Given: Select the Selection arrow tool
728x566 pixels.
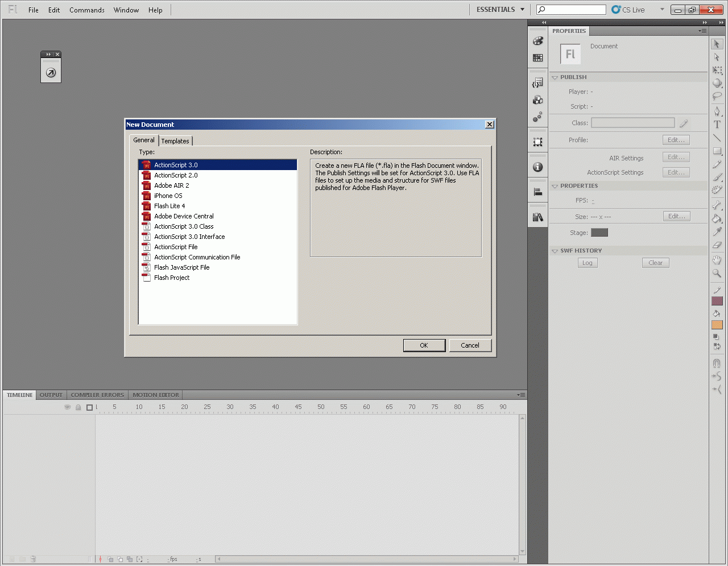Looking at the screenshot, I should point(717,44).
